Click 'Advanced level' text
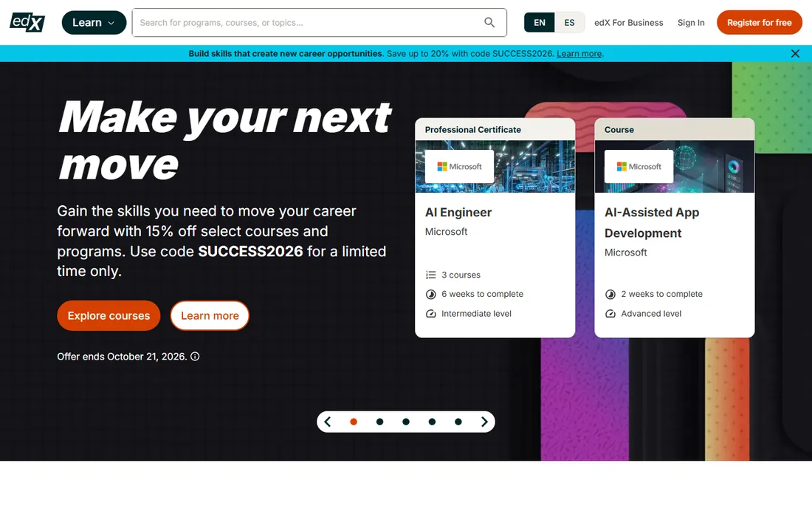This screenshot has width=812, height=508. coord(651,314)
